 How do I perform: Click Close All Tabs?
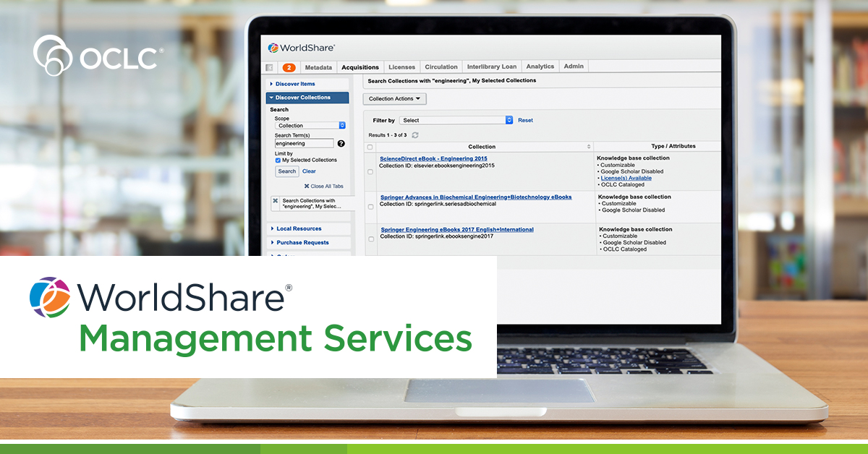pos(324,186)
